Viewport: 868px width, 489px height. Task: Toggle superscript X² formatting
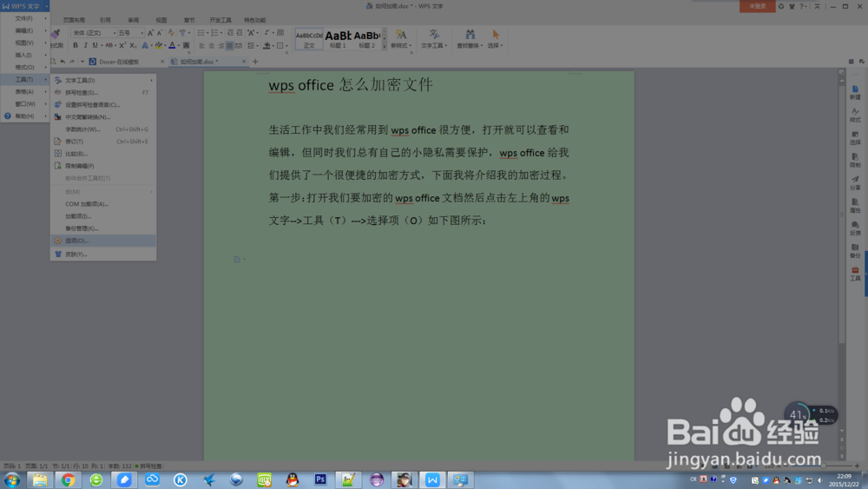click(x=122, y=45)
